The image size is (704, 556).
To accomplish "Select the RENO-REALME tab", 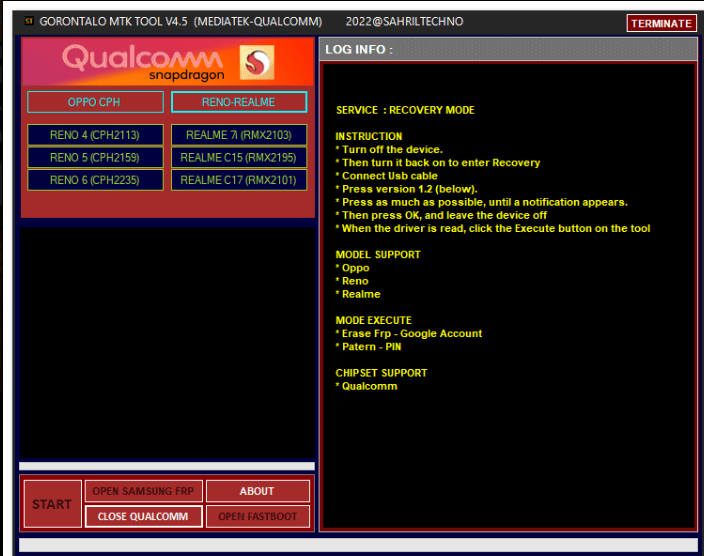I will click(239, 102).
